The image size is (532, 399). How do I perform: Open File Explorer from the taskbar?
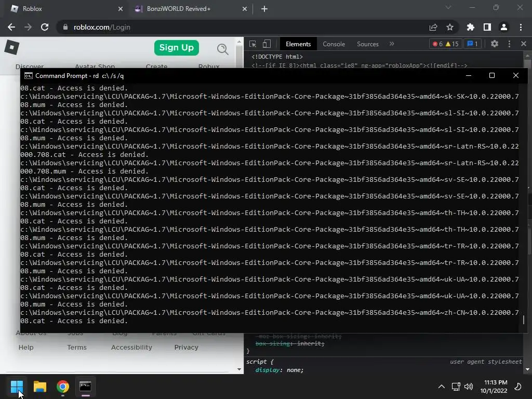point(39,387)
